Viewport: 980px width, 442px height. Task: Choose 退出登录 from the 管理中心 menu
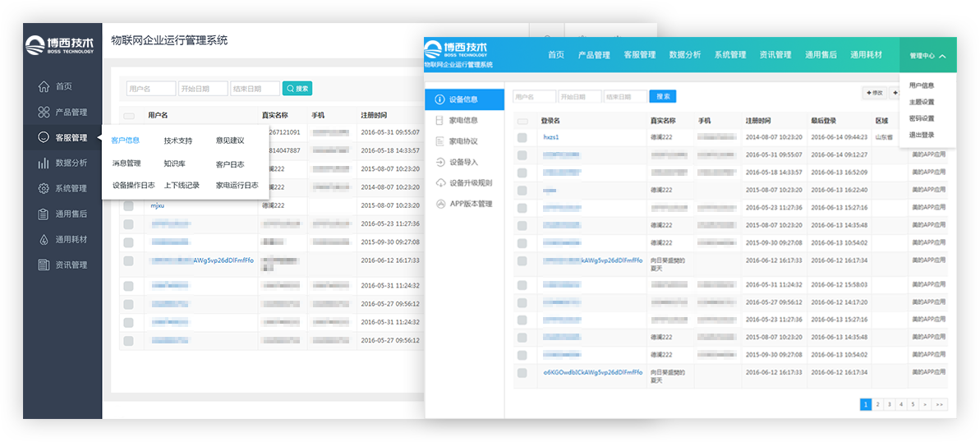(922, 135)
